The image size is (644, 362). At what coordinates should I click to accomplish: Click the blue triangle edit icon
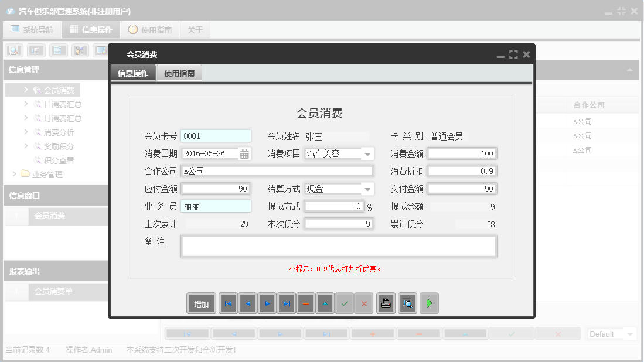[x=325, y=303]
